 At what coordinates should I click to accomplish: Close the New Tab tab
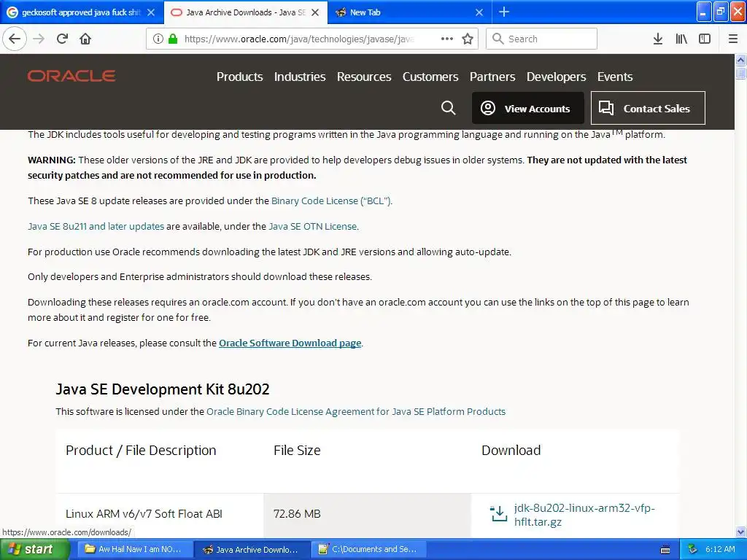(x=479, y=12)
